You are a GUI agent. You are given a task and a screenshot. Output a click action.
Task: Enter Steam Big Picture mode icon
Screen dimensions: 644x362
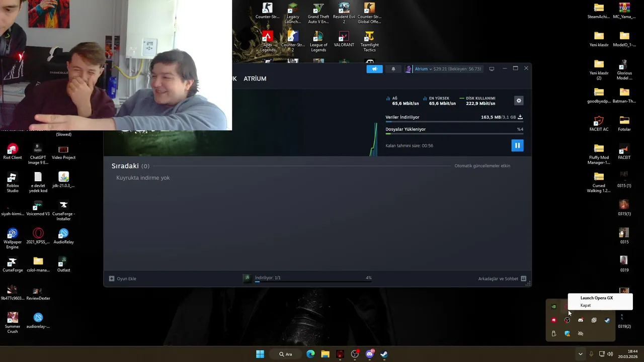(492, 69)
